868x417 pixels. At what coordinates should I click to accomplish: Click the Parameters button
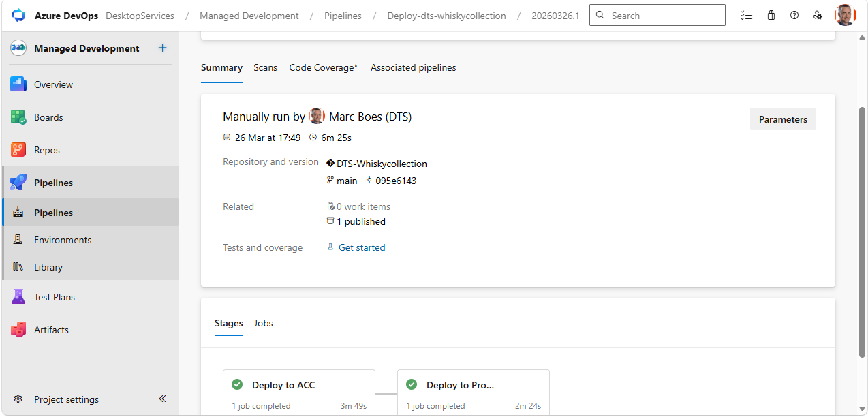pyautogui.click(x=783, y=119)
